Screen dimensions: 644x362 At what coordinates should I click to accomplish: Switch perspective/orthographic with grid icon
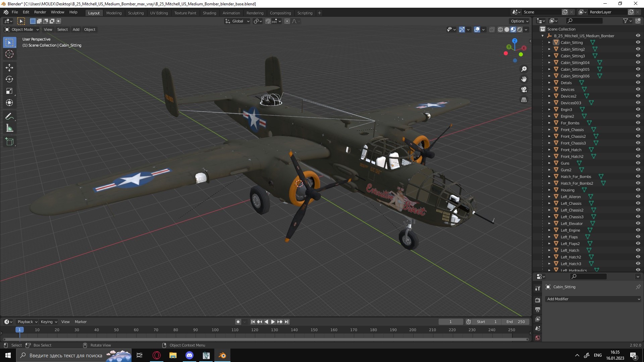coord(524,100)
